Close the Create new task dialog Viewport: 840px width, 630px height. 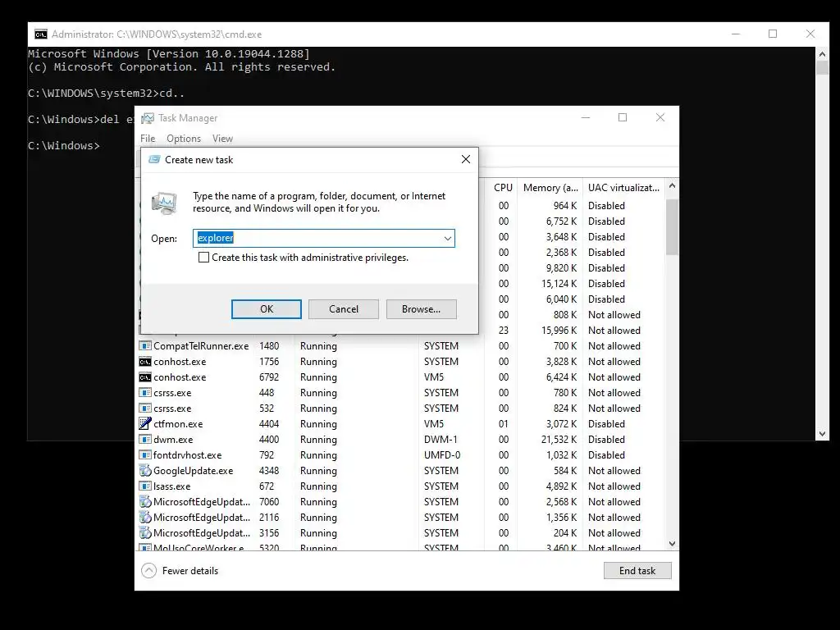pos(466,159)
